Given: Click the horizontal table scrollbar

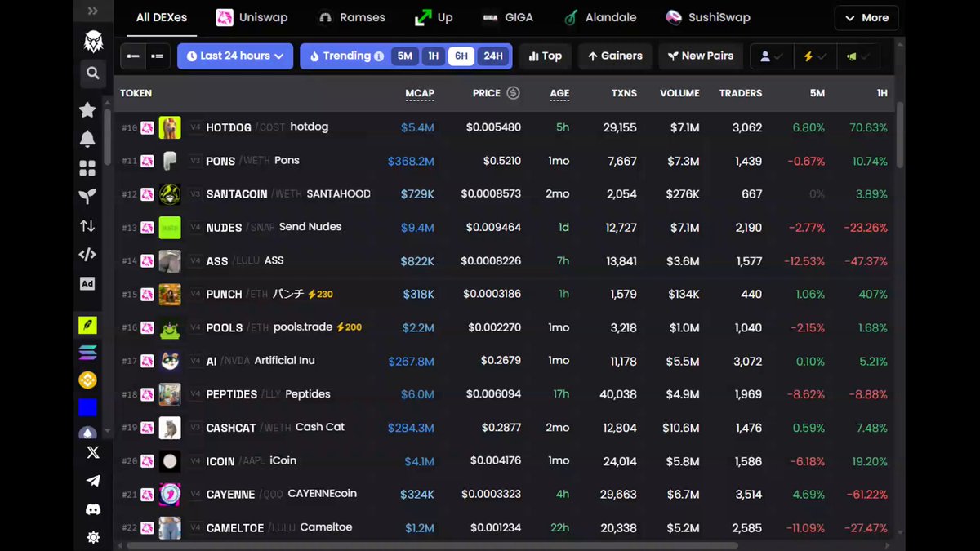Looking at the screenshot, I should click(430, 545).
